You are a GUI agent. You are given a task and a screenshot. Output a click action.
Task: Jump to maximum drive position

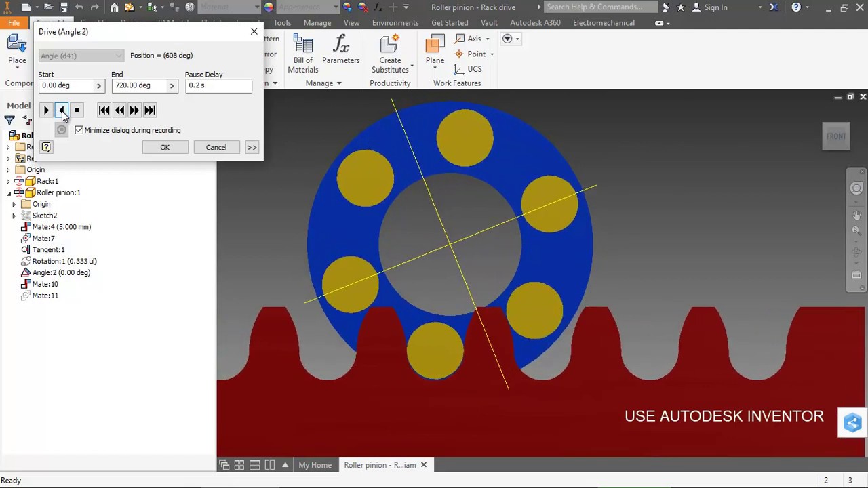pos(150,110)
